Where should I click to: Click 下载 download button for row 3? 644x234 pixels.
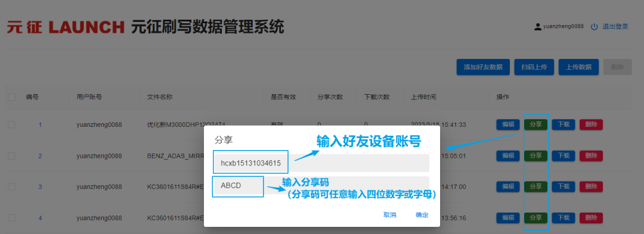click(x=563, y=187)
